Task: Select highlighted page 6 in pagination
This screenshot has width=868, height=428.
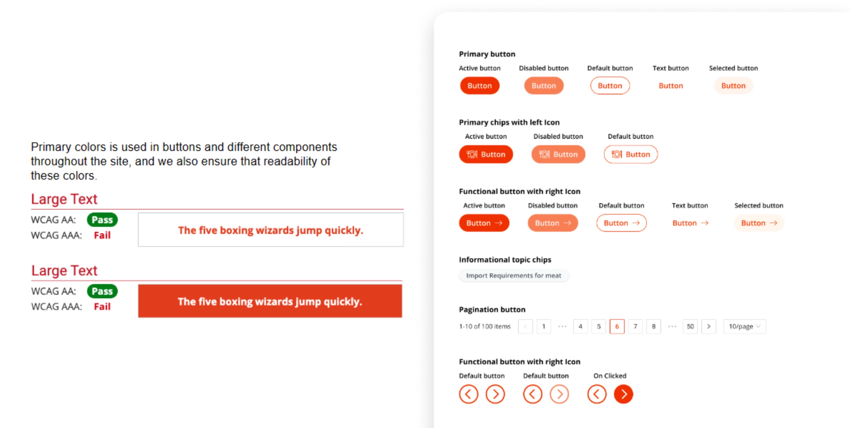Action: (x=616, y=326)
